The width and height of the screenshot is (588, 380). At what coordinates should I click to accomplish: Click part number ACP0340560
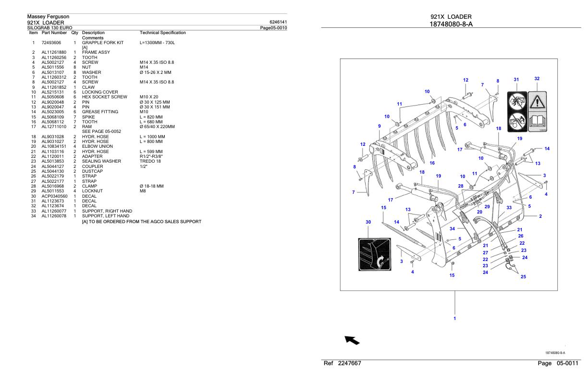(x=54, y=196)
